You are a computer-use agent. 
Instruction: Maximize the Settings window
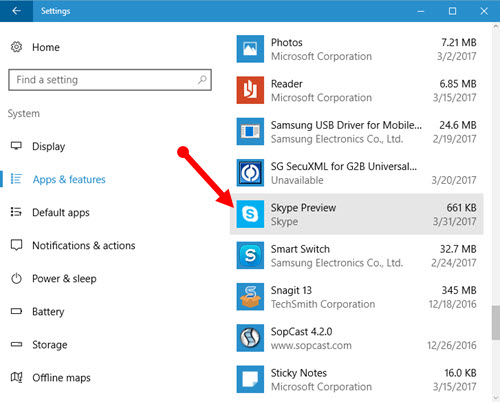tap(452, 11)
